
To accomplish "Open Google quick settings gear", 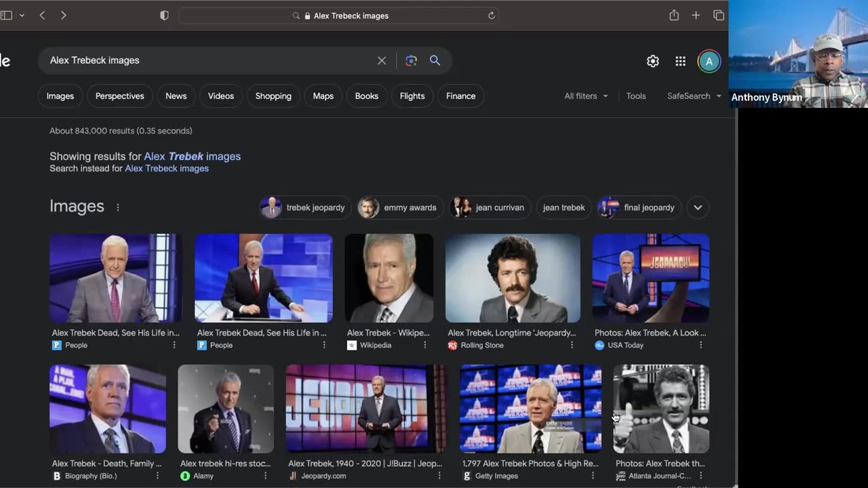I will pyautogui.click(x=652, y=61).
